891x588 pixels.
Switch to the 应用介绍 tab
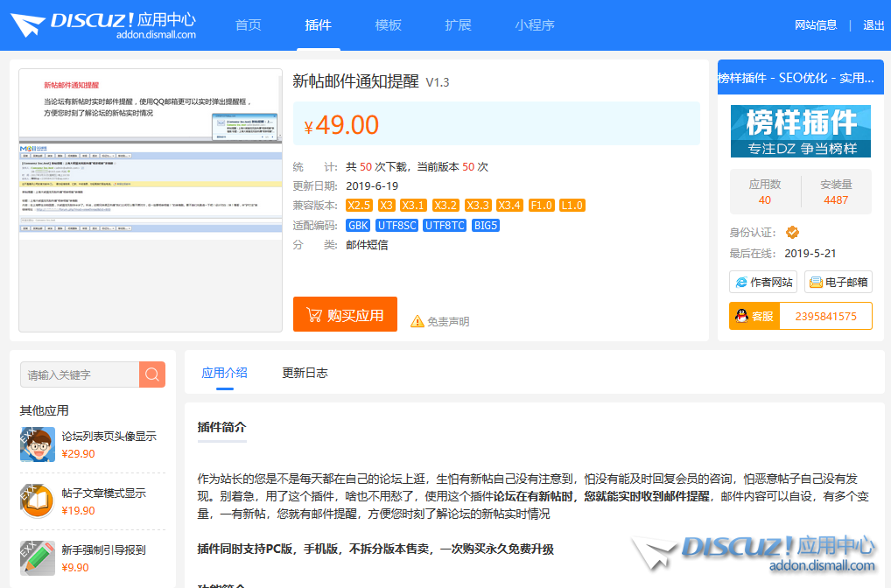click(224, 373)
